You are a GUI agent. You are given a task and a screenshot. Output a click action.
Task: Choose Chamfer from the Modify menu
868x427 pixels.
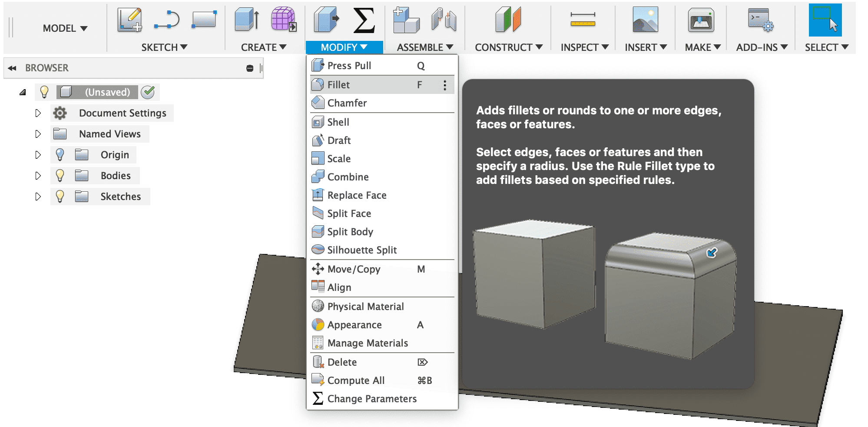pyautogui.click(x=382, y=103)
